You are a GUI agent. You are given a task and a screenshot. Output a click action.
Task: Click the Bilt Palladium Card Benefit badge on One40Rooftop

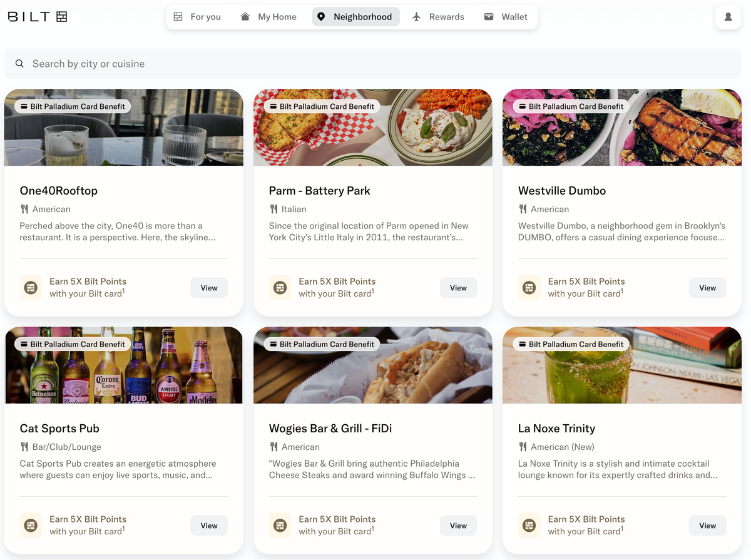tap(71, 106)
